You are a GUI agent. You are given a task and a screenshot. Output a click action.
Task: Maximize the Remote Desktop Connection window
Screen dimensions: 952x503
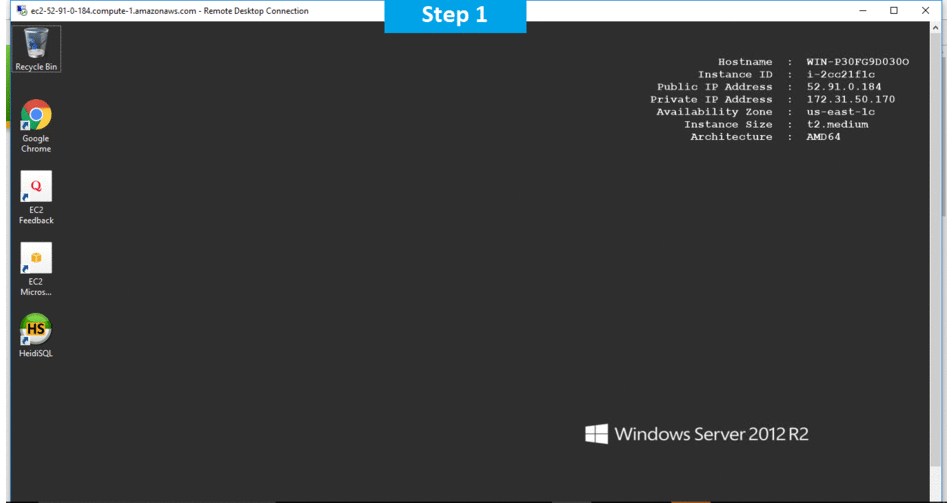894,11
